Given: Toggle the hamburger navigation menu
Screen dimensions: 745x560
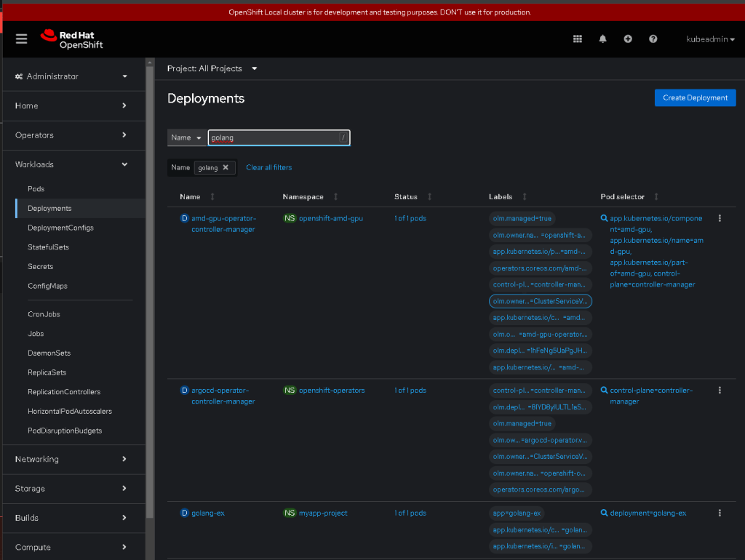Looking at the screenshot, I should 21,39.
